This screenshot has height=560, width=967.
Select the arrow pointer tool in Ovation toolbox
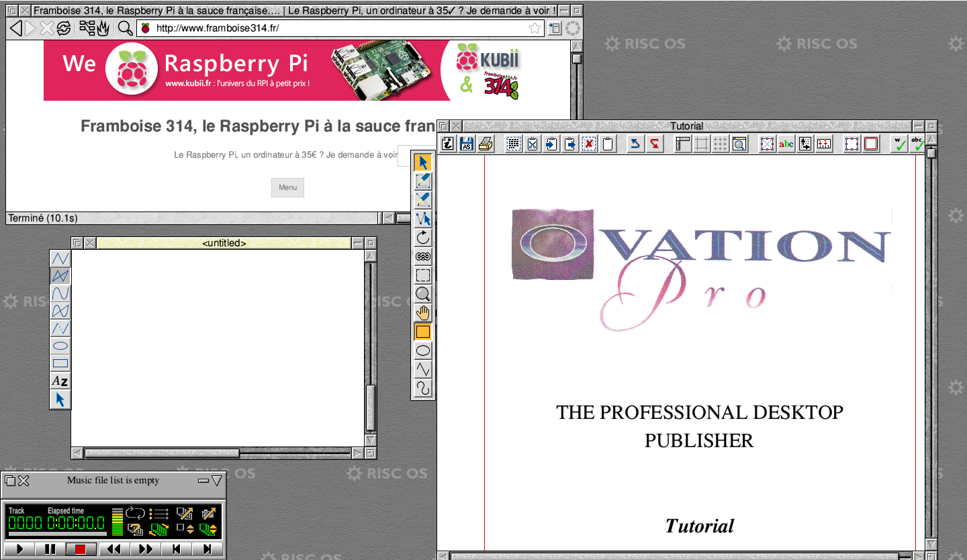tap(423, 162)
